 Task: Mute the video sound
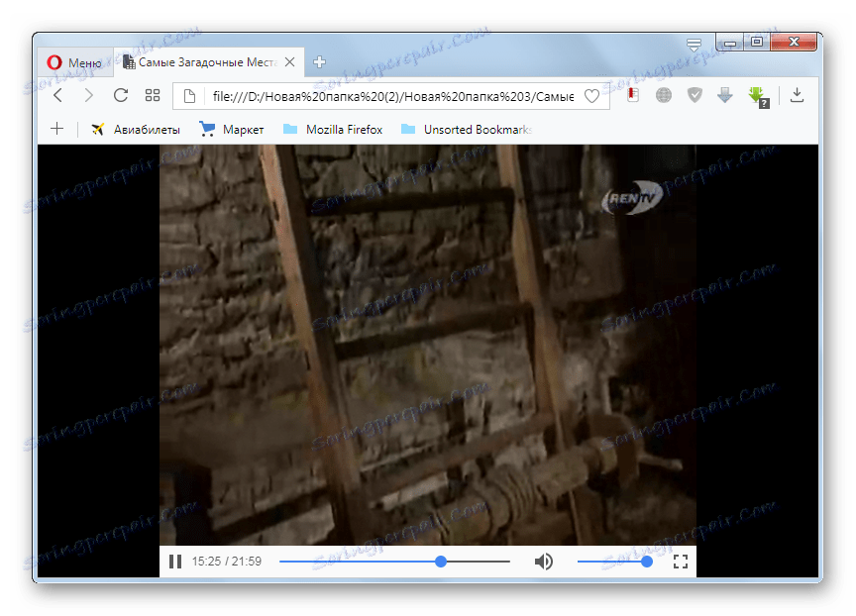click(x=543, y=562)
